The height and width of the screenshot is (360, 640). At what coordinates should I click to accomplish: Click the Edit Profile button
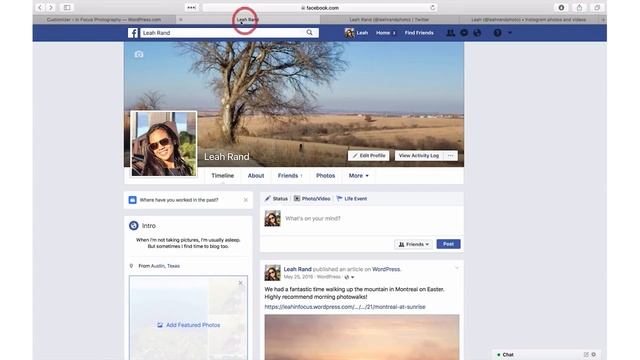click(369, 156)
